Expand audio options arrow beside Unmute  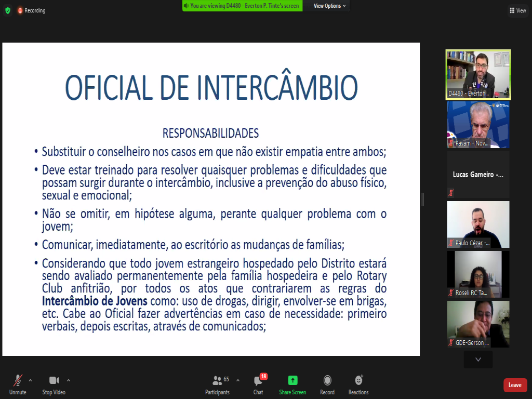point(30,380)
